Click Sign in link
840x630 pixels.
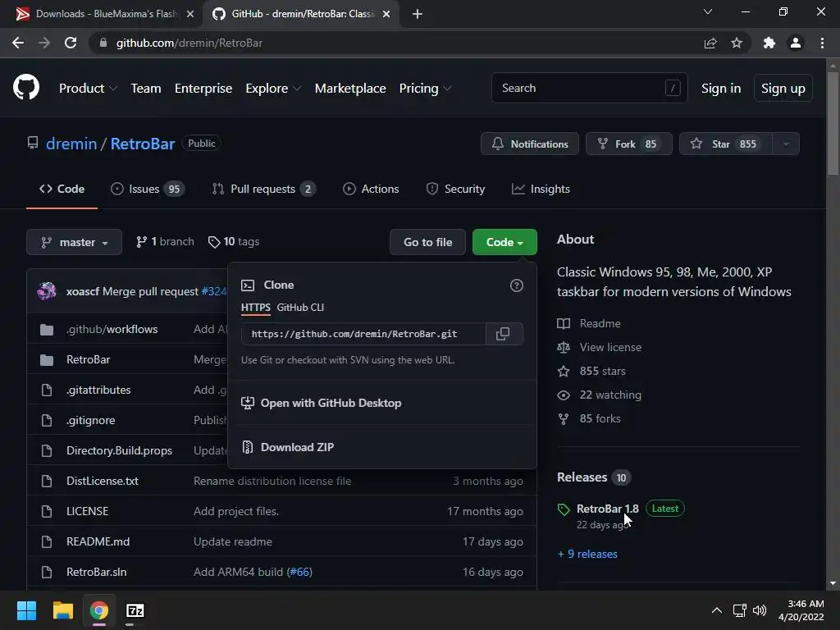pyautogui.click(x=721, y=89)
